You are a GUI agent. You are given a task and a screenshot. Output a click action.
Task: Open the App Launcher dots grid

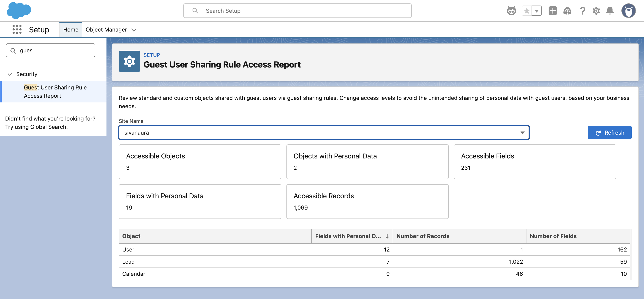coord(17,30)
